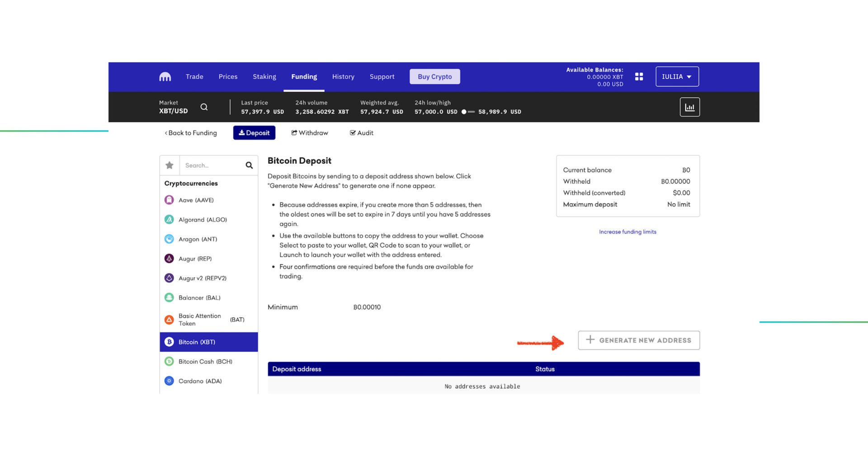Expand the IULIIA account dropdown
Viewport: 868px width, 456px height.
pyautogui.click(x=677, y=77)
